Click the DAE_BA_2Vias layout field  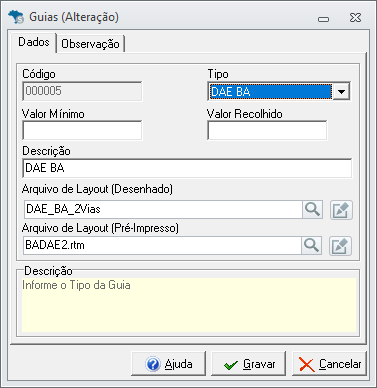pos(163,209)
